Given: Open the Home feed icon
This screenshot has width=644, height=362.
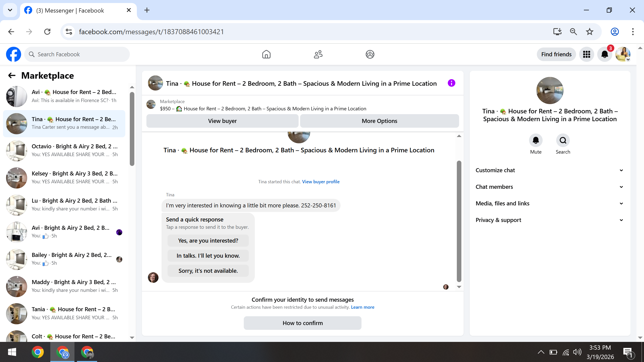Looking at the screenshot, I should pos(266,54).
